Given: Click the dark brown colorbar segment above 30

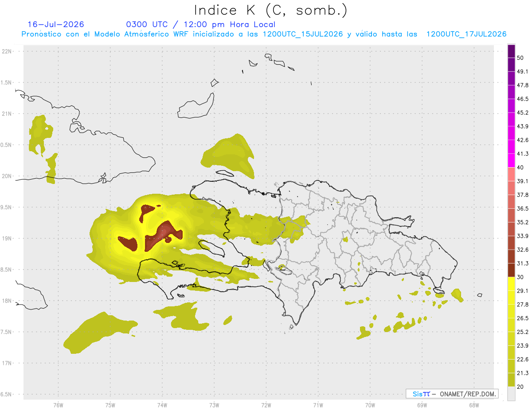Looking at the screenshot, I should 512,270.
